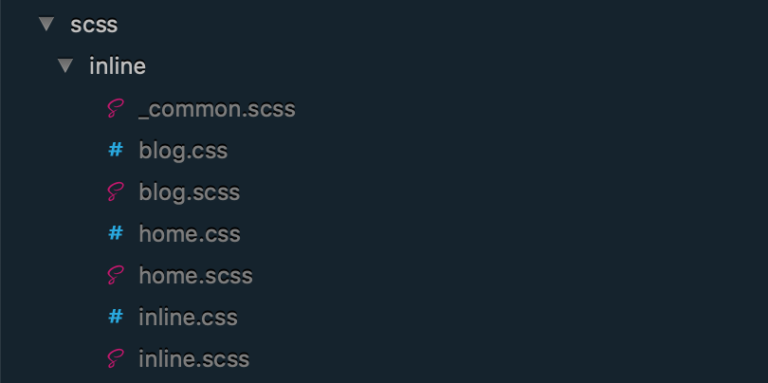Click the Sass icon beside _common.scss
The height and width of the screenshot is (383, 768).
(x=116, y=108)
